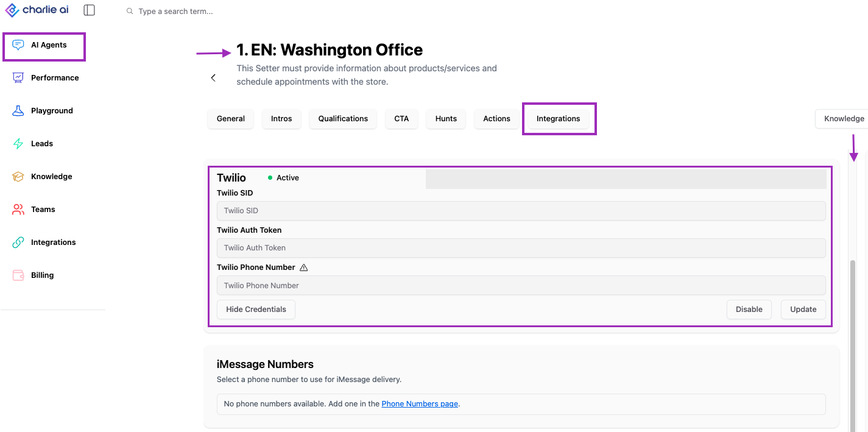The height and width of the screenshot is (432, 868).
Task: Go back with the left chevron
Action: pos(213,78)
